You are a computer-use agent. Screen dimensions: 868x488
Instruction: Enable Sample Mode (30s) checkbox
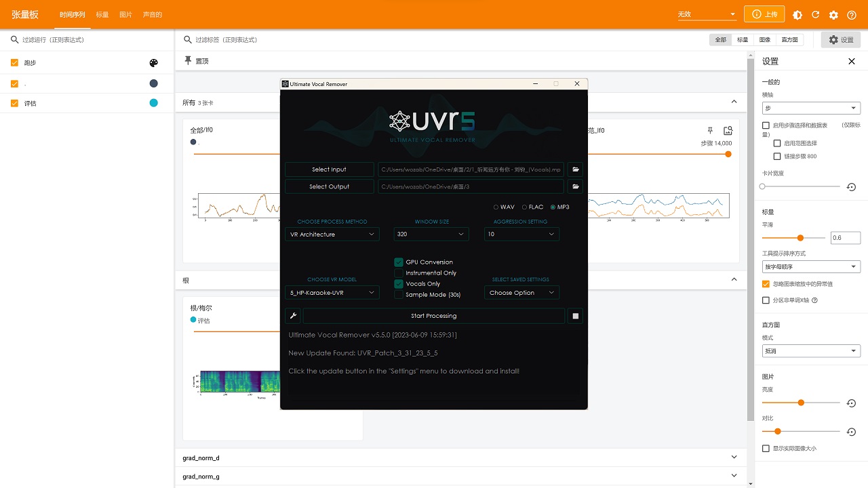[399, 295]
